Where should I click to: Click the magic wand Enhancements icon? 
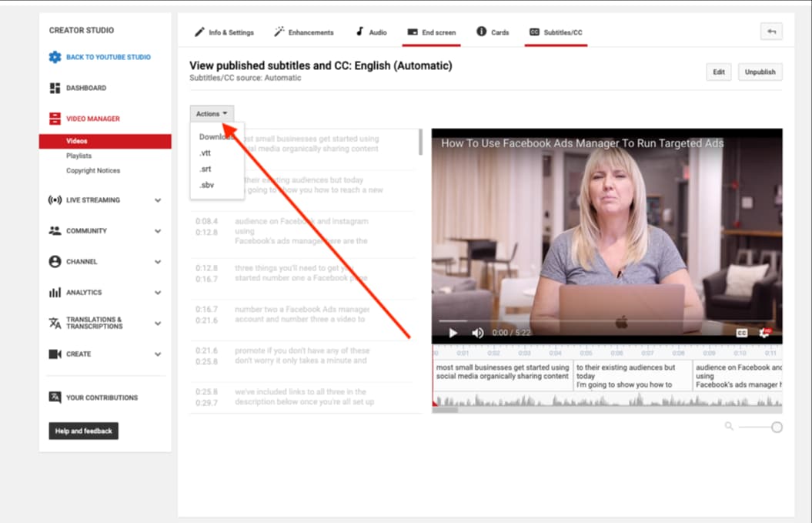(279, 32)
